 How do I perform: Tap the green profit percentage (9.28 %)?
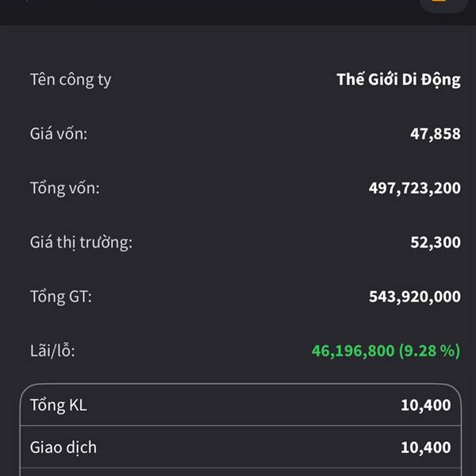pyautogui.click(x=429, y=351)
